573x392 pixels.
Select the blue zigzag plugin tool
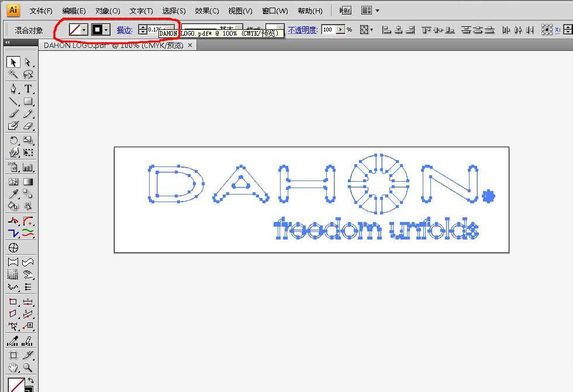13,233
